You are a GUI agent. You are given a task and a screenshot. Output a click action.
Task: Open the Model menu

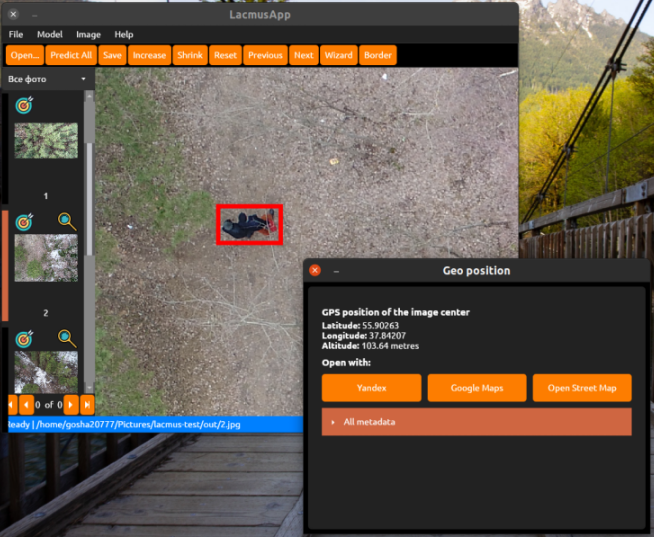tap(49, 34)
